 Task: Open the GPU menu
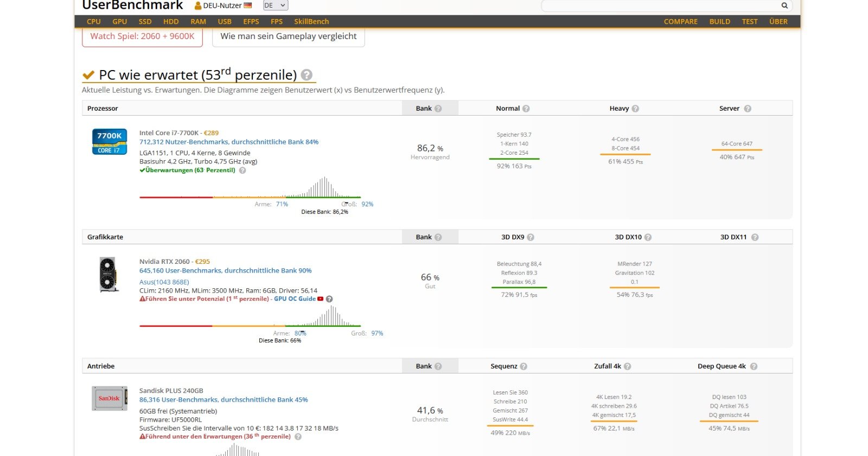tap(120, 22)
